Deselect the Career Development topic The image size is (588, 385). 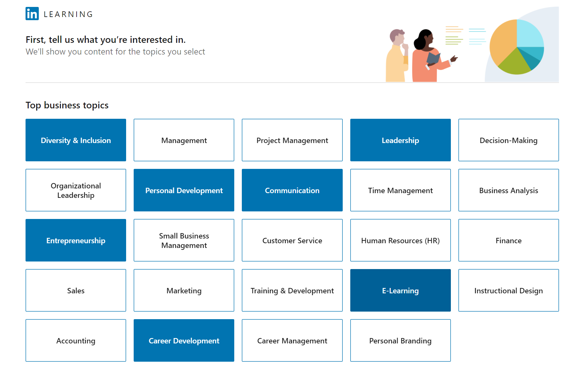[184, 341]
